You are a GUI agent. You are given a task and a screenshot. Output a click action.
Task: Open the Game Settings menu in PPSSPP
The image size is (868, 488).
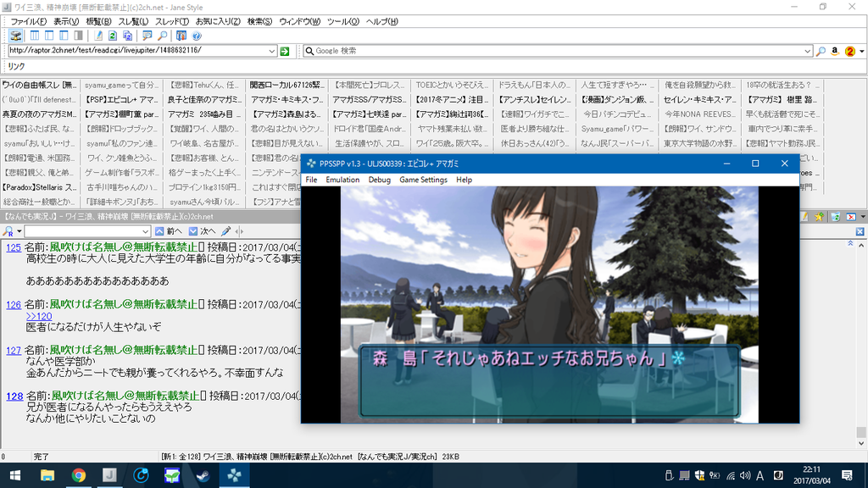click(x=424, y=180)
